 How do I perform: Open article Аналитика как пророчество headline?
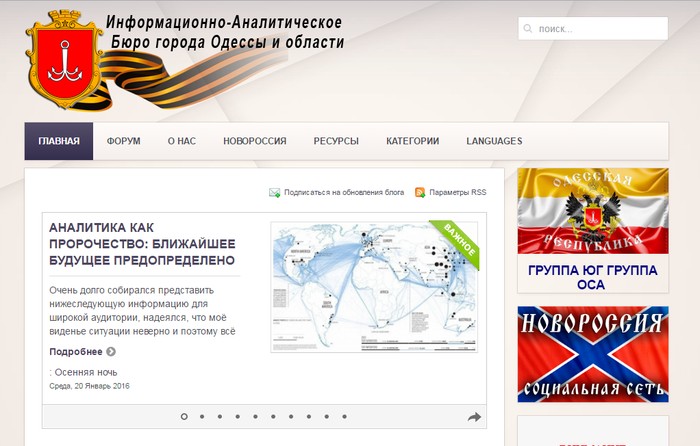[142, 244]
